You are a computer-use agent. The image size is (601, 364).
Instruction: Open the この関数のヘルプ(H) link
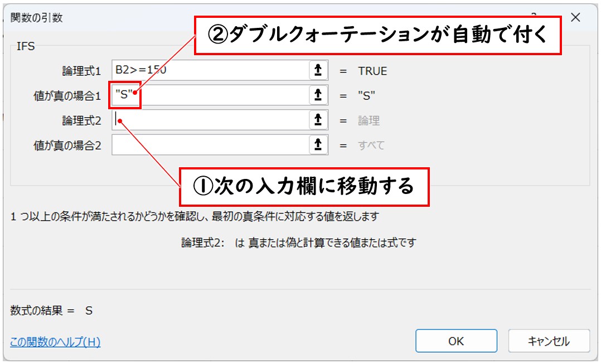(55, 342)
